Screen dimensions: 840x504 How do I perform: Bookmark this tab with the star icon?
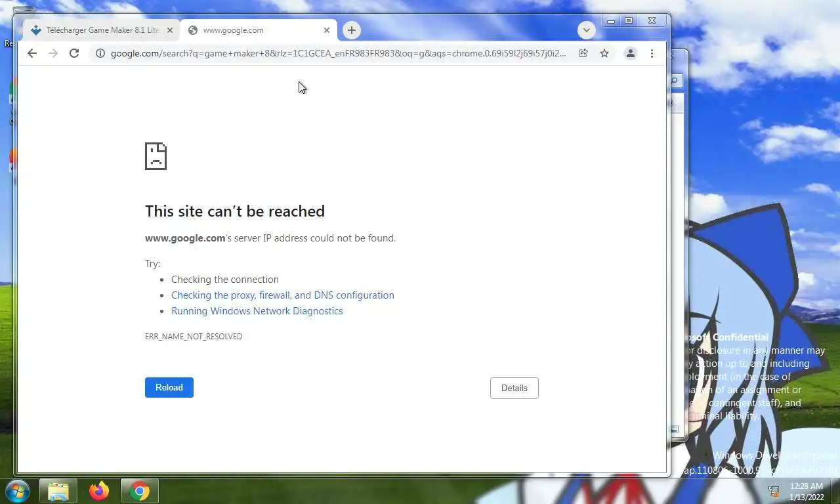pyautogui.click(x=604, y=53)
